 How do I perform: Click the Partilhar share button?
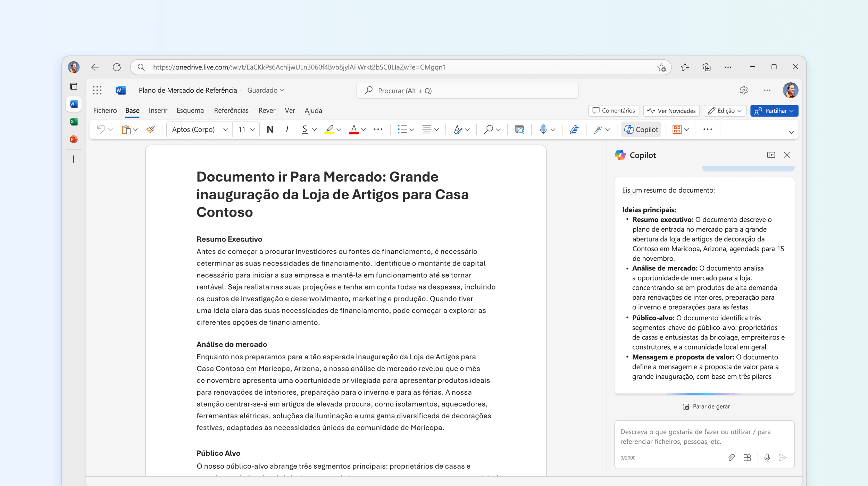pos(774,111)
